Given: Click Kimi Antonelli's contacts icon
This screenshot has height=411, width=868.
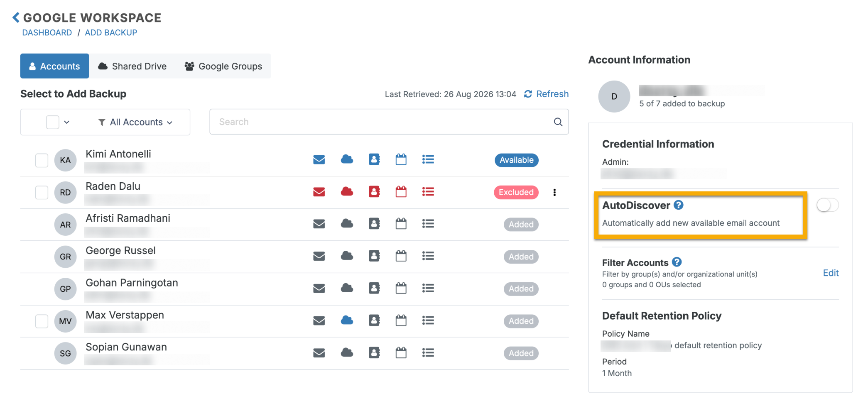Looking at the screenshot, I should point(374,159).
